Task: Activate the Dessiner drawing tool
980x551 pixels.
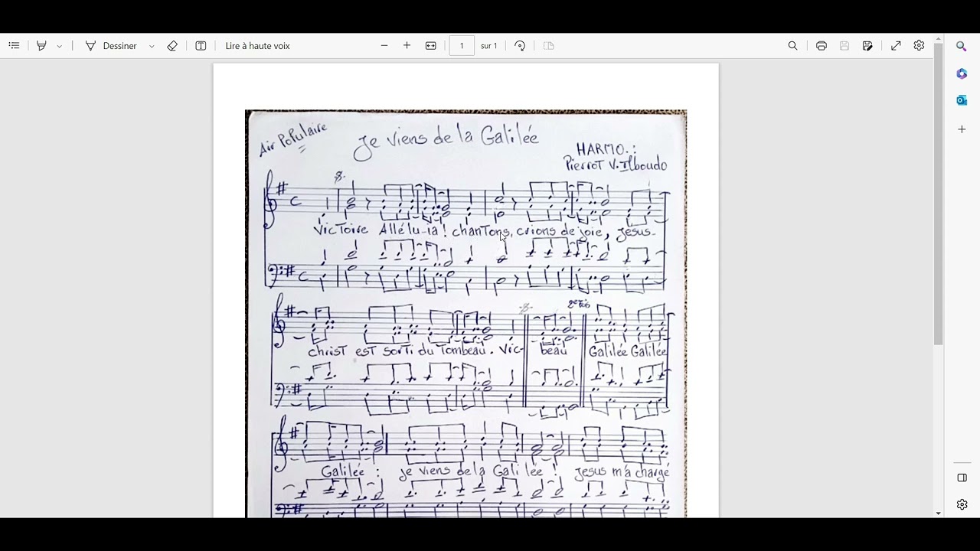Action: (x=111, y=46)
